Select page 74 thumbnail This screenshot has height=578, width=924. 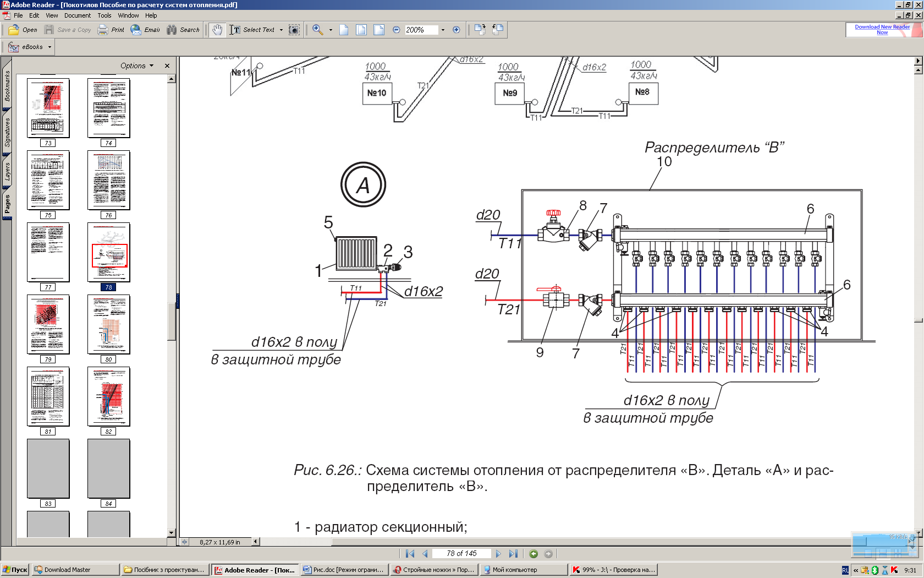pos(109,108)
